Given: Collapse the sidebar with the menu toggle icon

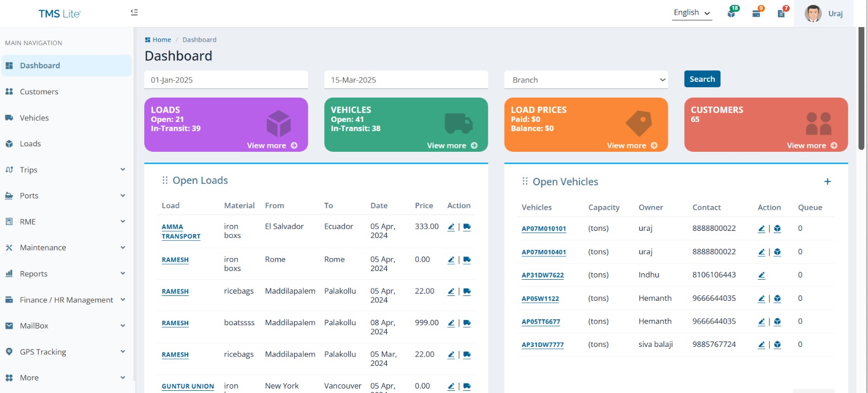Looking at the screenshot, I should coord(134,12).
